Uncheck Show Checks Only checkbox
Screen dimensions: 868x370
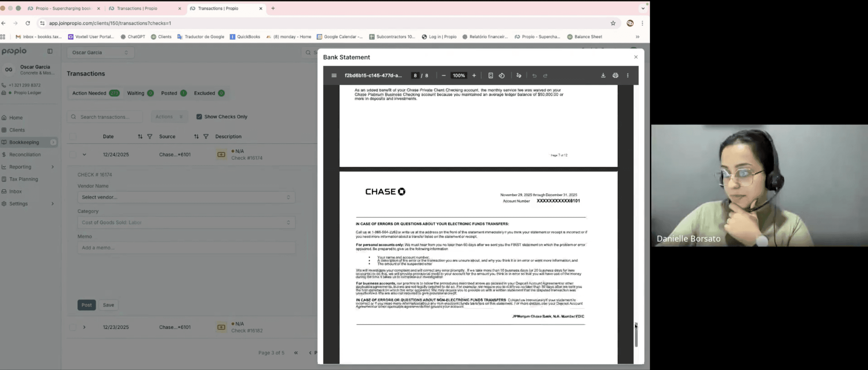[199, 117]
